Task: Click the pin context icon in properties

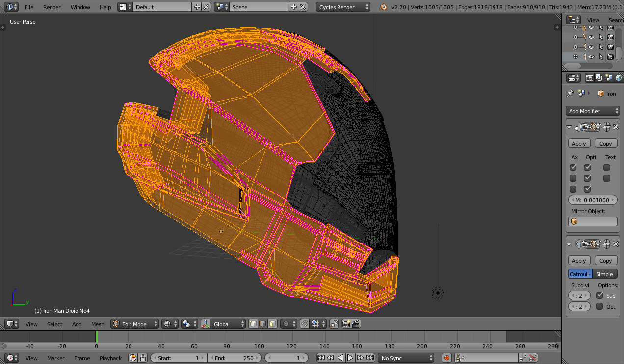Action: 570,93
